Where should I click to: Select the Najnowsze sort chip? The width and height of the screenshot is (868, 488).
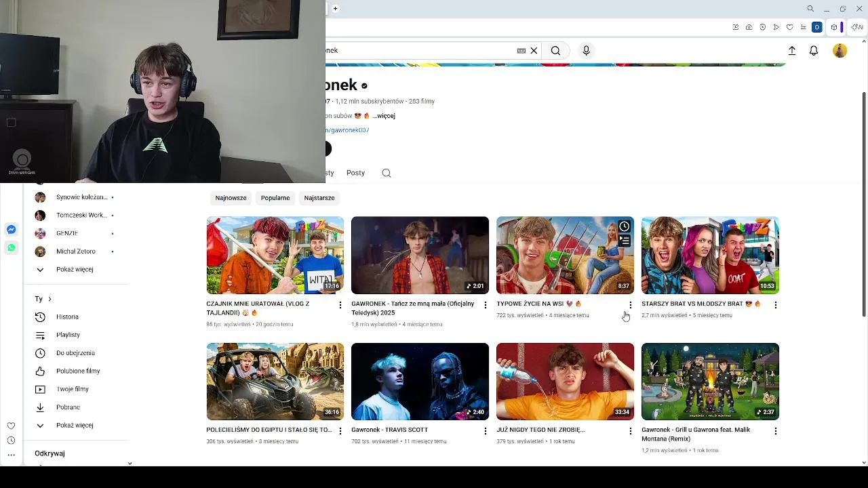click(231, 198)
